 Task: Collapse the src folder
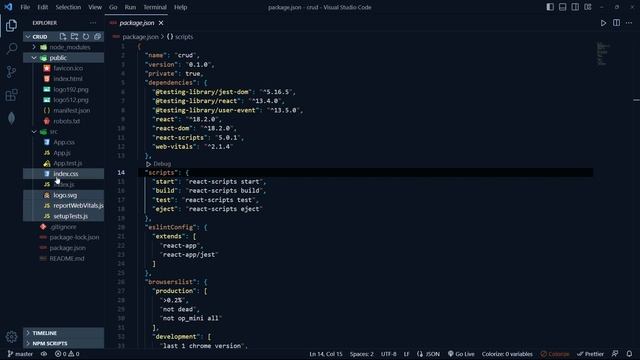point(64,131)
